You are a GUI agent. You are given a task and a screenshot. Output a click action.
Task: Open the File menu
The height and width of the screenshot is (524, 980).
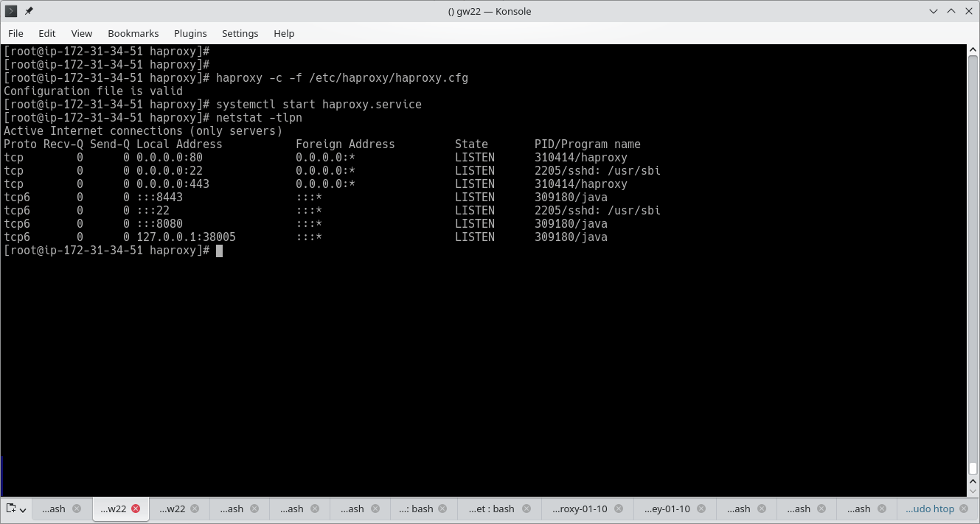click(15, 33)
